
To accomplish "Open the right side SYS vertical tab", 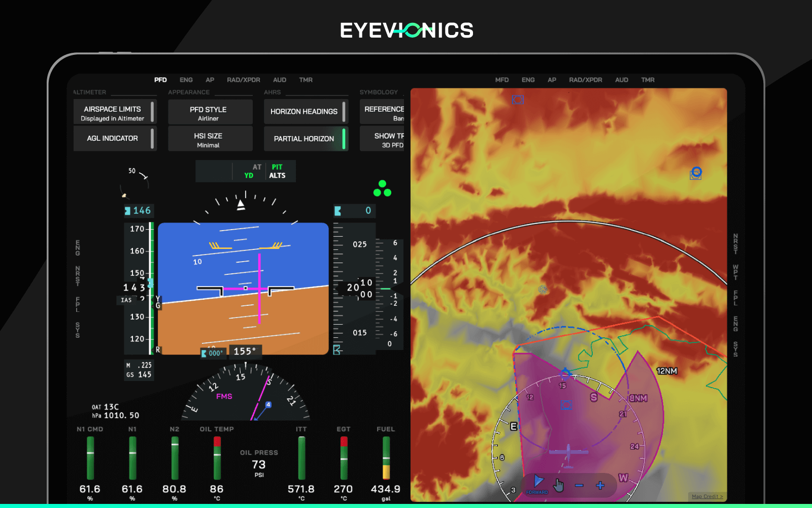I will coord(735,349).
